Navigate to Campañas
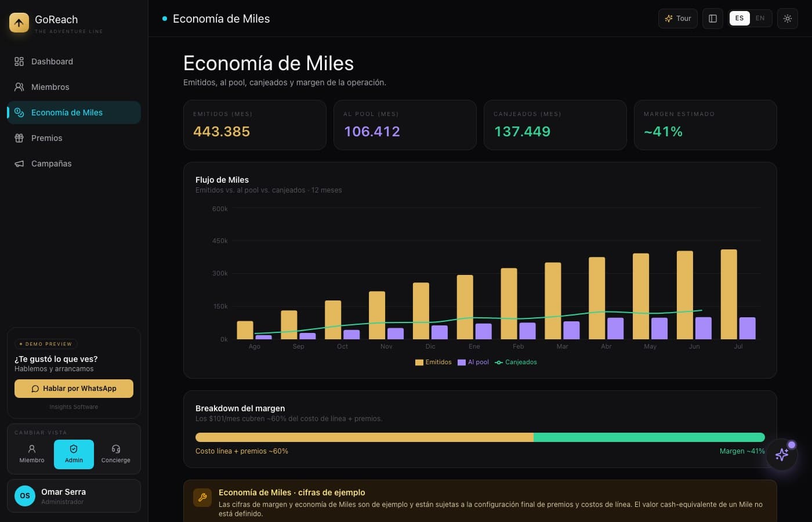Image resolution: width=812 pixels, height=522 pixels. (74, 164)
